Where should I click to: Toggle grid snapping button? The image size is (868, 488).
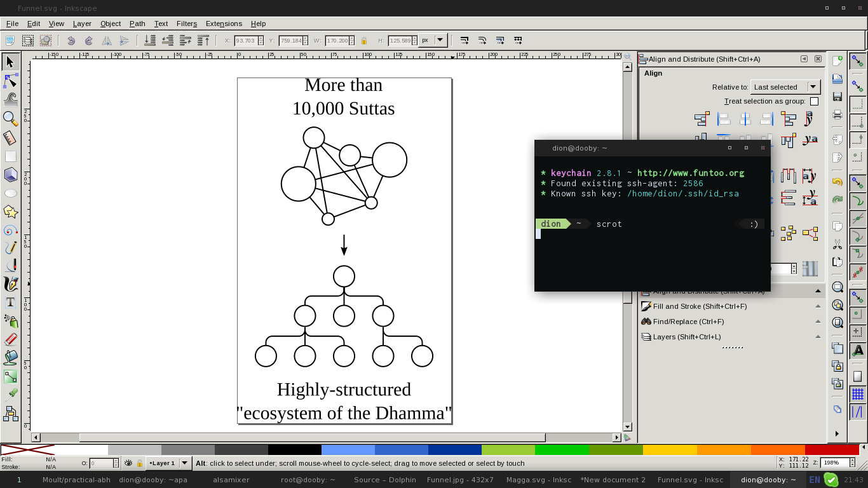pos(858,394)
